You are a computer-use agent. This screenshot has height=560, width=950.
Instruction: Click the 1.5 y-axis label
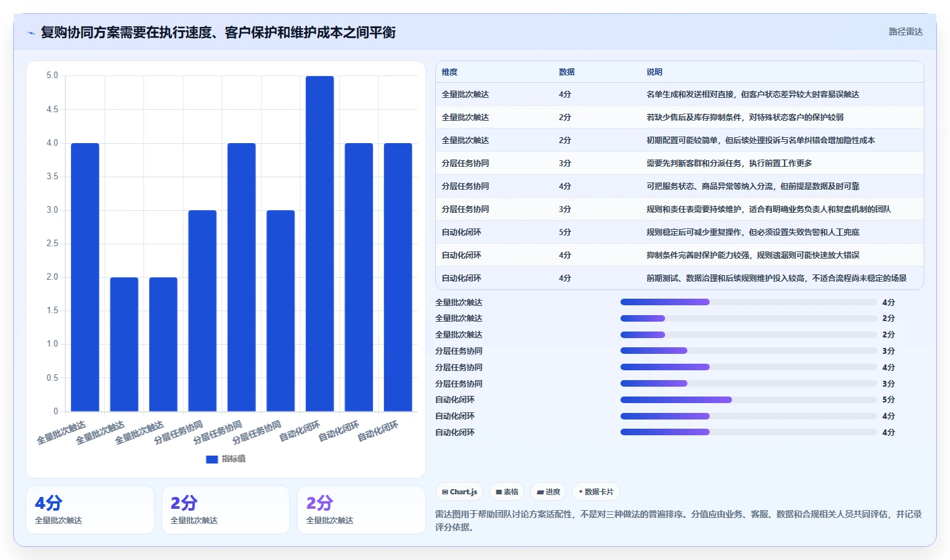(52, 311)
